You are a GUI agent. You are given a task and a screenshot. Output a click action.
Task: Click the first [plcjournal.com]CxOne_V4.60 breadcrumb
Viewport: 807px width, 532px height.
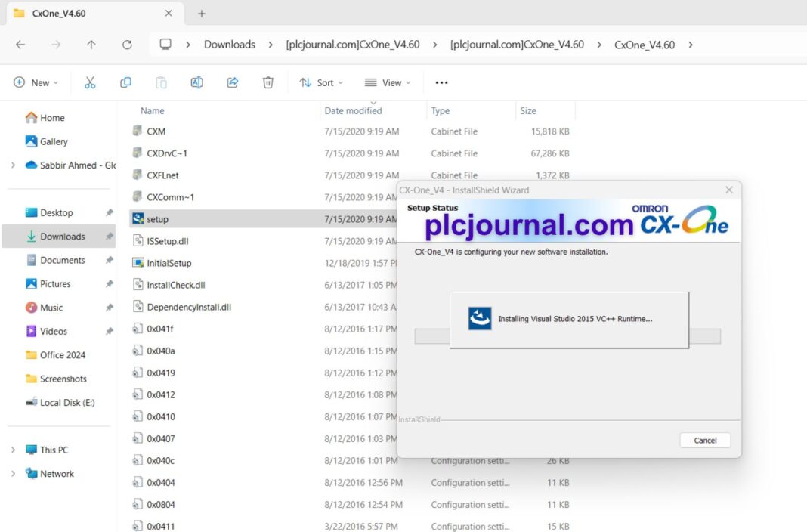coord(353,45)
